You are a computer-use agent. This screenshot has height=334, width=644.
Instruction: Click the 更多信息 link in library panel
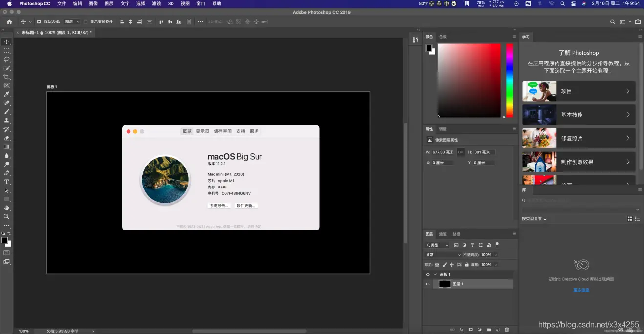[x=581, y=290]
